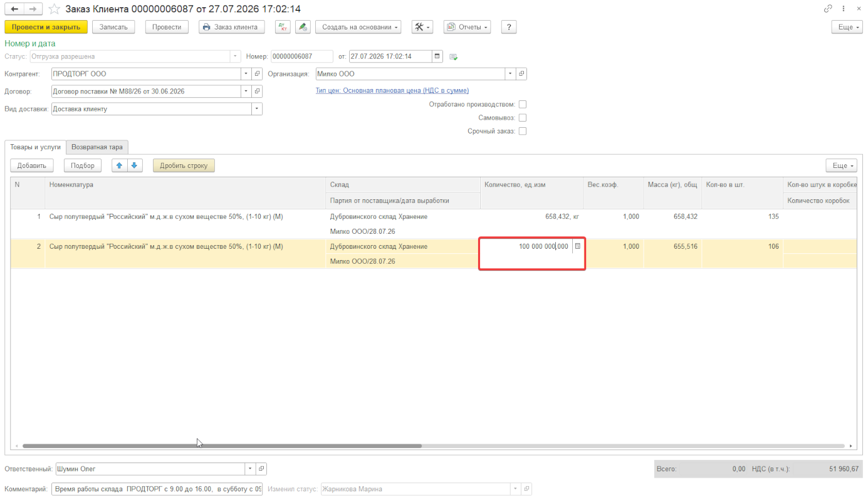
Task: Add this order to favorites with the star
Action: [55, 9]
